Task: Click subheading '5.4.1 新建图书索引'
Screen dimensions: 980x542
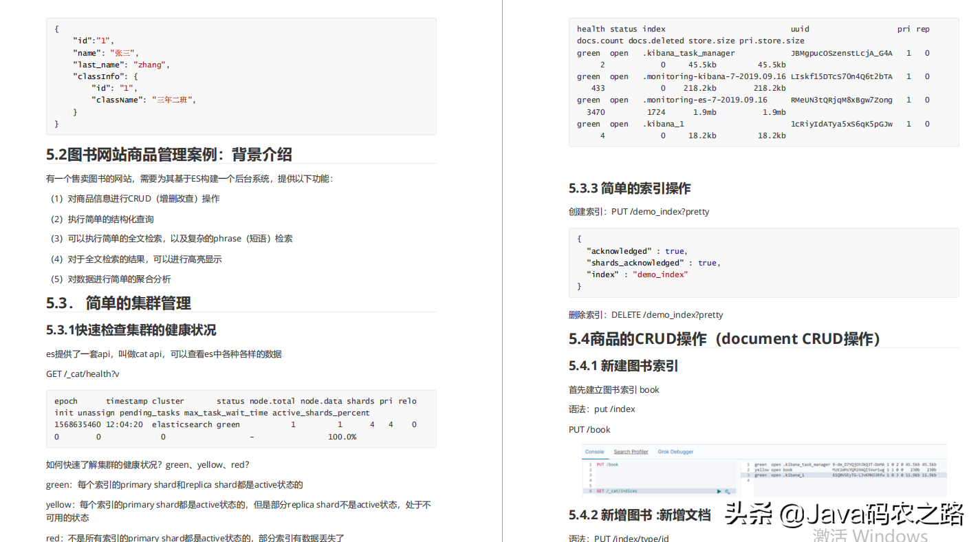Action: [624, 366]
